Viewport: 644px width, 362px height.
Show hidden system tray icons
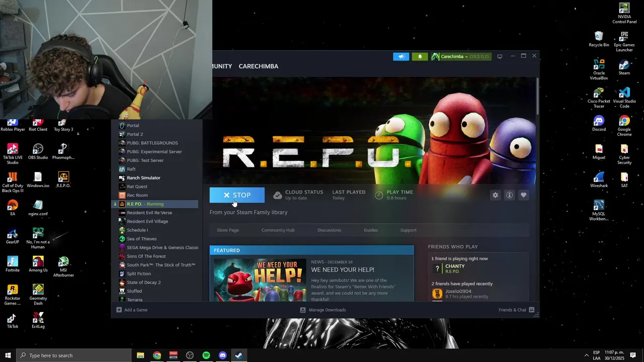tap(586, 355)
